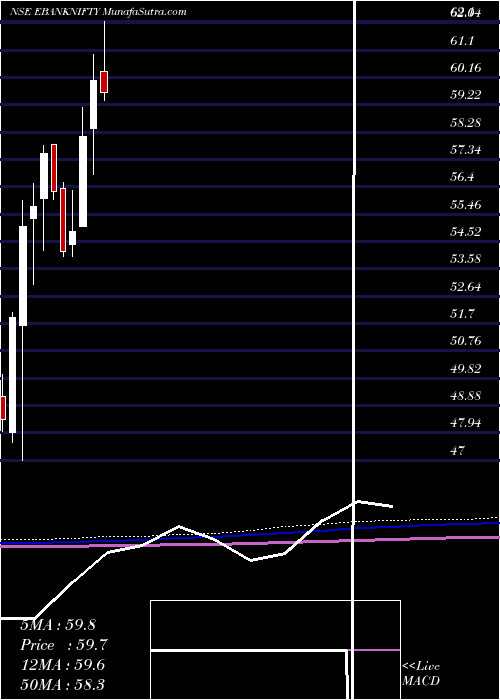
Task: Click the latest red candlestick near 60.16
Action: tap(104, 82)
